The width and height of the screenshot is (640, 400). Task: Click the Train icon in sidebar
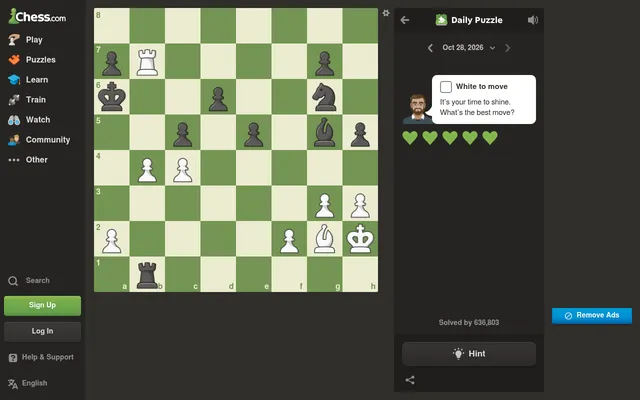[14, 100]
